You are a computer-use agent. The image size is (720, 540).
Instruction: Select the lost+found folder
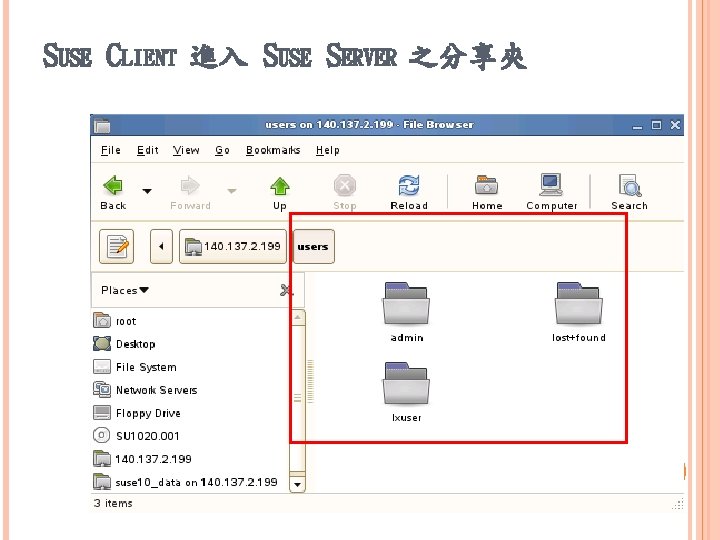579,312
